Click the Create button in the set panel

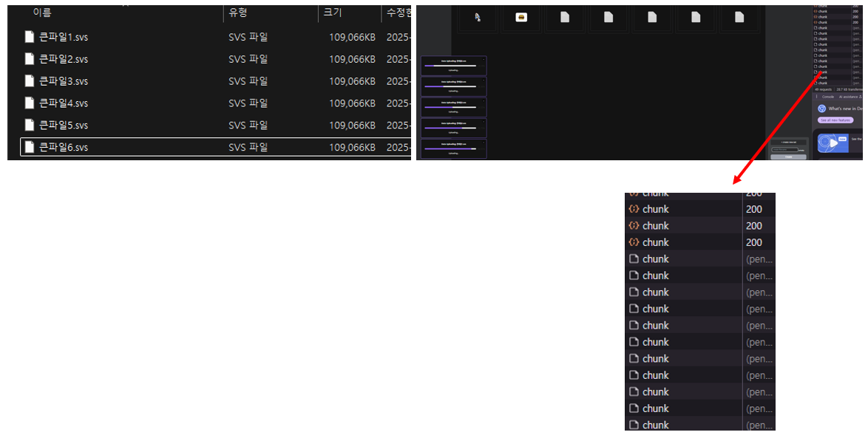tap(788, 157)
